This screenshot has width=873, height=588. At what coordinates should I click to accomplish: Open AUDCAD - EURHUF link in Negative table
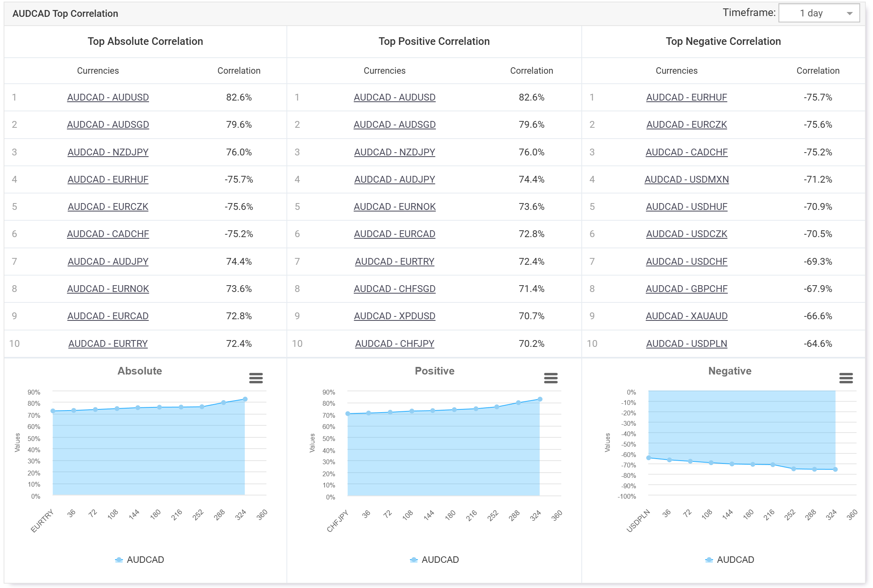coord(686,97)
